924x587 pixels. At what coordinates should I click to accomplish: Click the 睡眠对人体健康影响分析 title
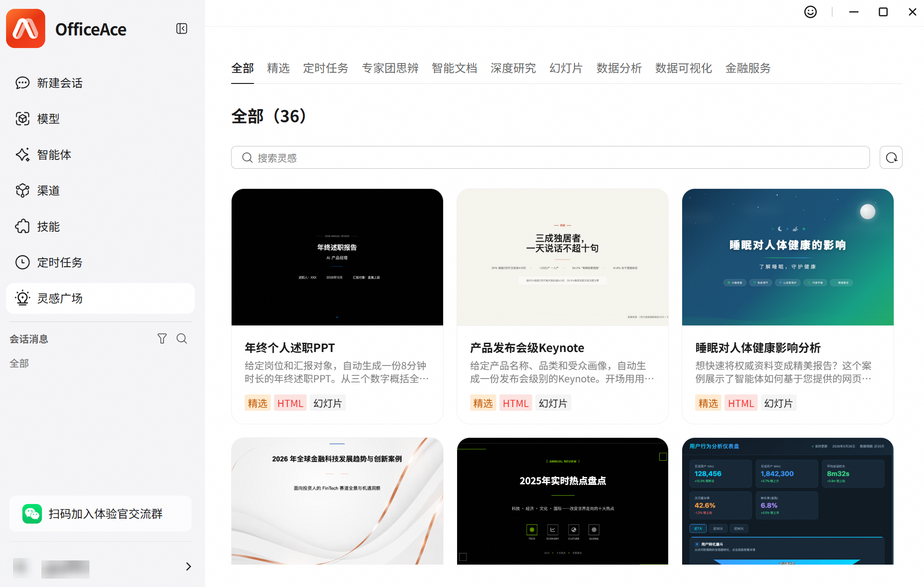pos(758,348)
